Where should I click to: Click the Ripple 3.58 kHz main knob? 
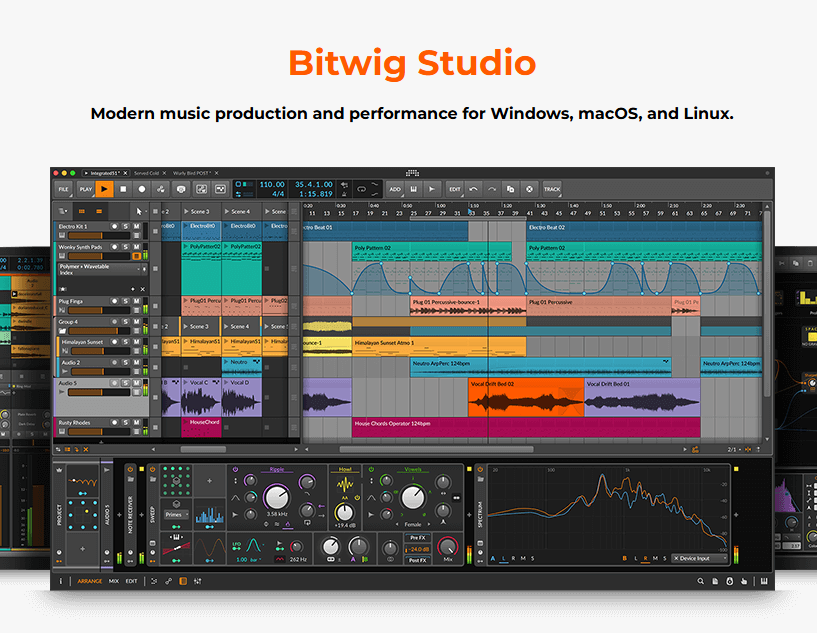click(276, 496)
